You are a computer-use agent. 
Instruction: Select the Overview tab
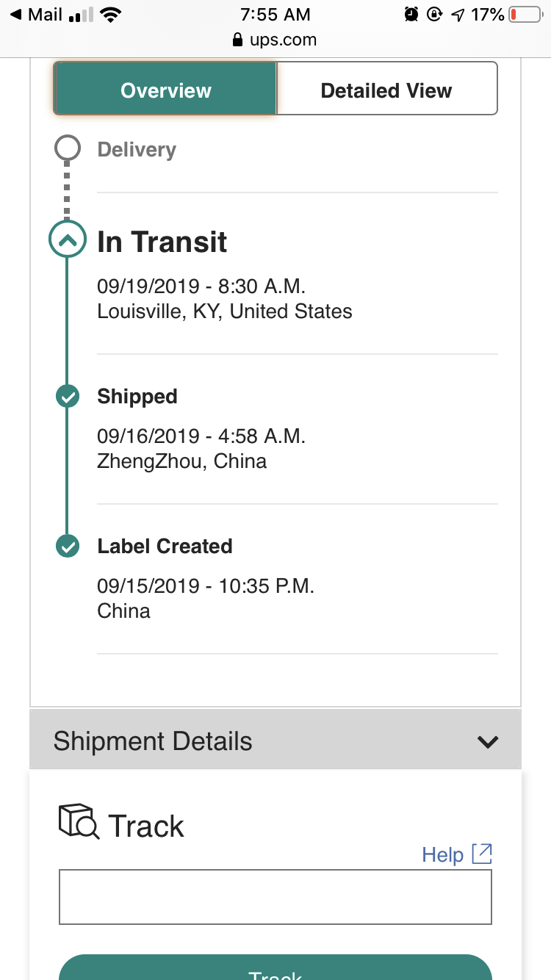pos(165,89)
